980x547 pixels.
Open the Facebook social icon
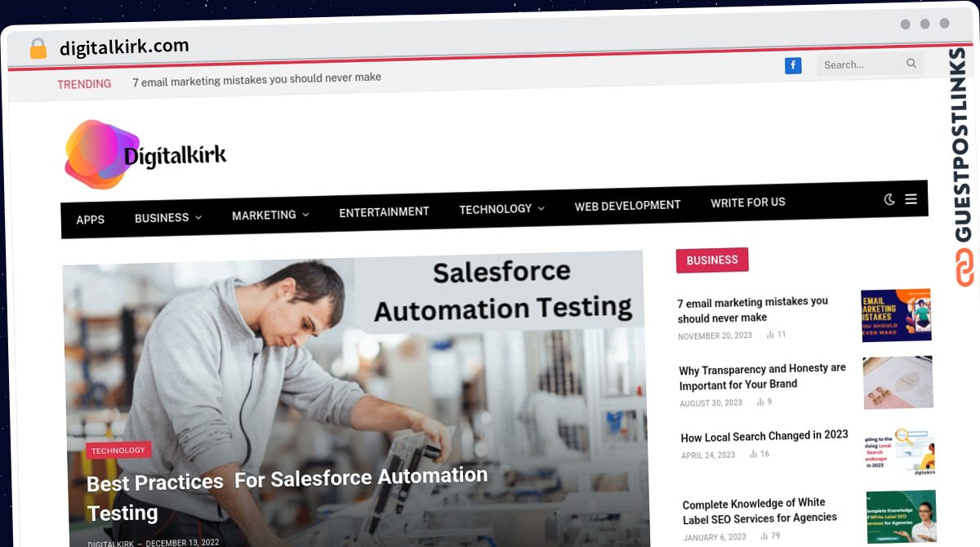pos(793,66)
